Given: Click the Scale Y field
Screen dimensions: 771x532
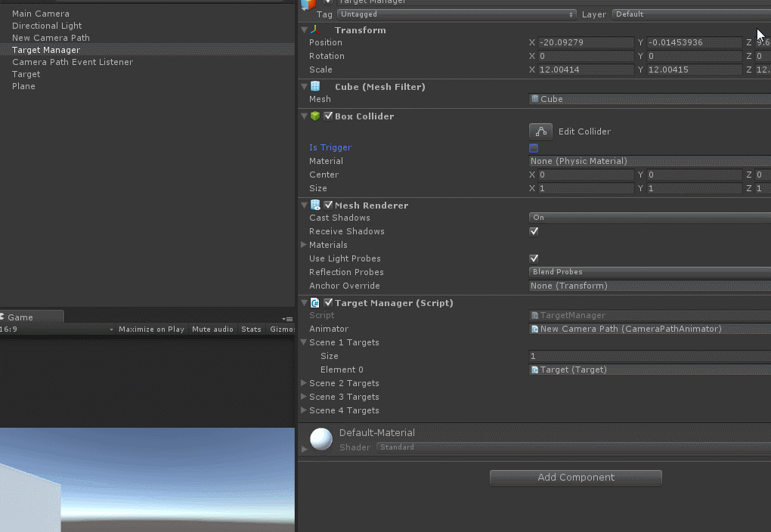Looking at the screenshot, I should (695, 70).
